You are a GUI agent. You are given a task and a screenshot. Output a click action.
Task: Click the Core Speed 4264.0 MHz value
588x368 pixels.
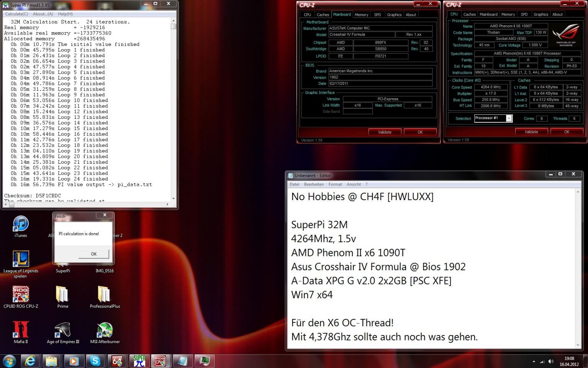(x=491, y=87)
